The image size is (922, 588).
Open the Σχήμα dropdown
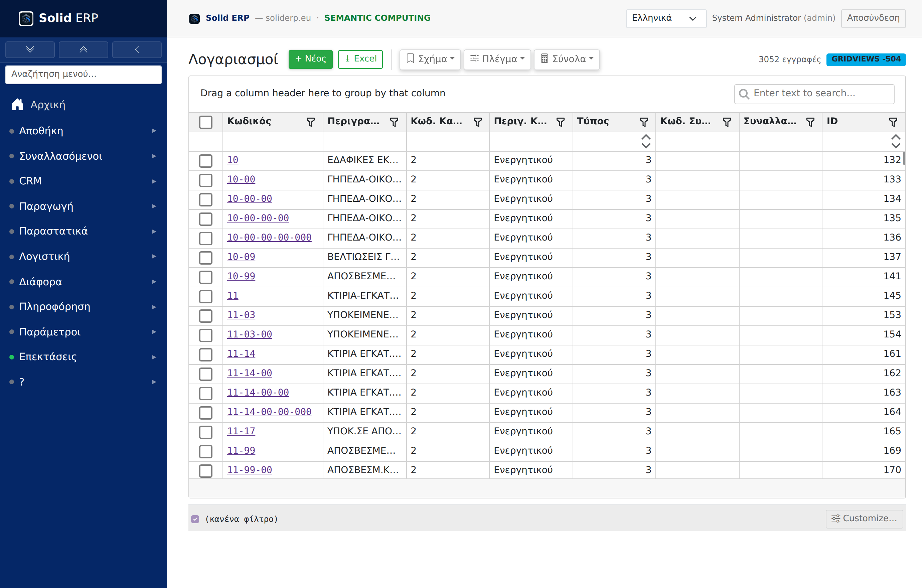(430, 59)
